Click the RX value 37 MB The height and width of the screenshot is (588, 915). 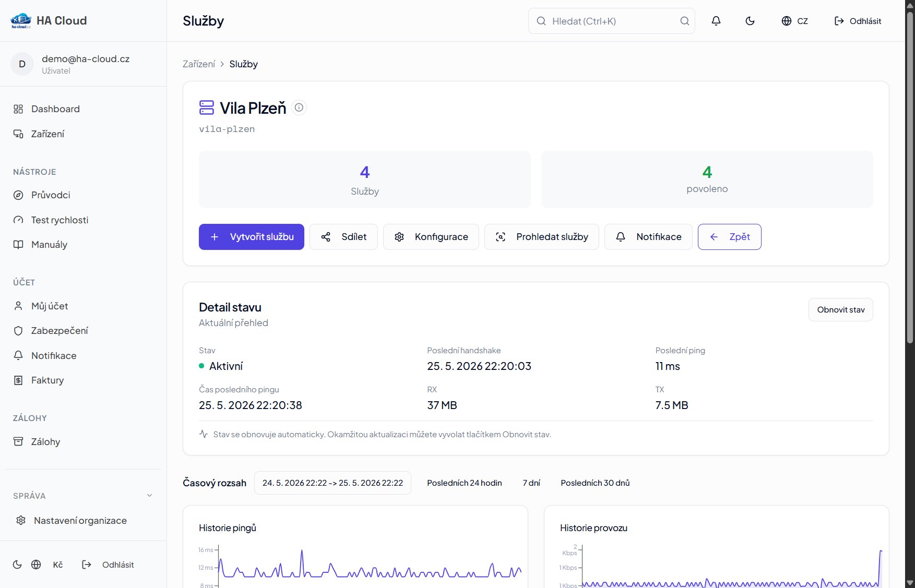pyautogui.click(x=442, y=405)
